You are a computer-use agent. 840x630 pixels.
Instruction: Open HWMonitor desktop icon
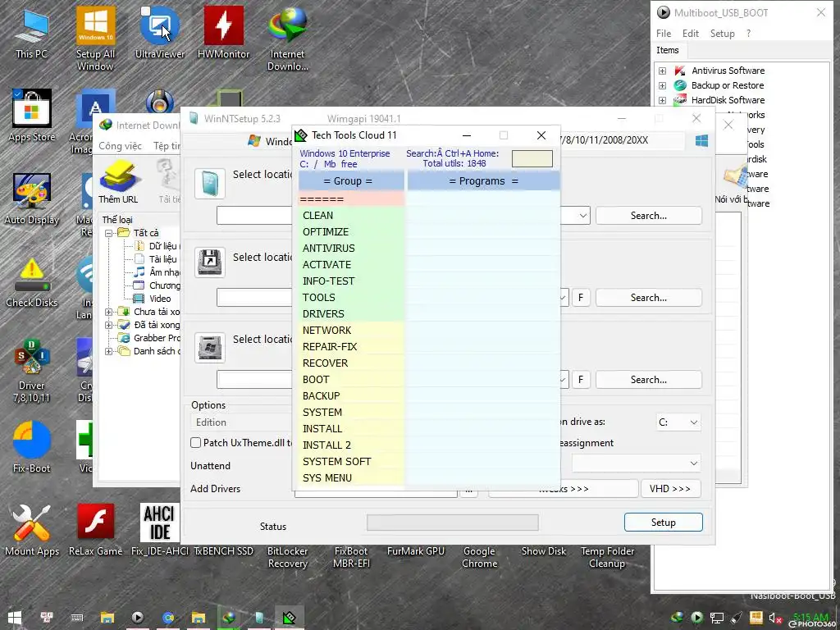coord(223,33)
